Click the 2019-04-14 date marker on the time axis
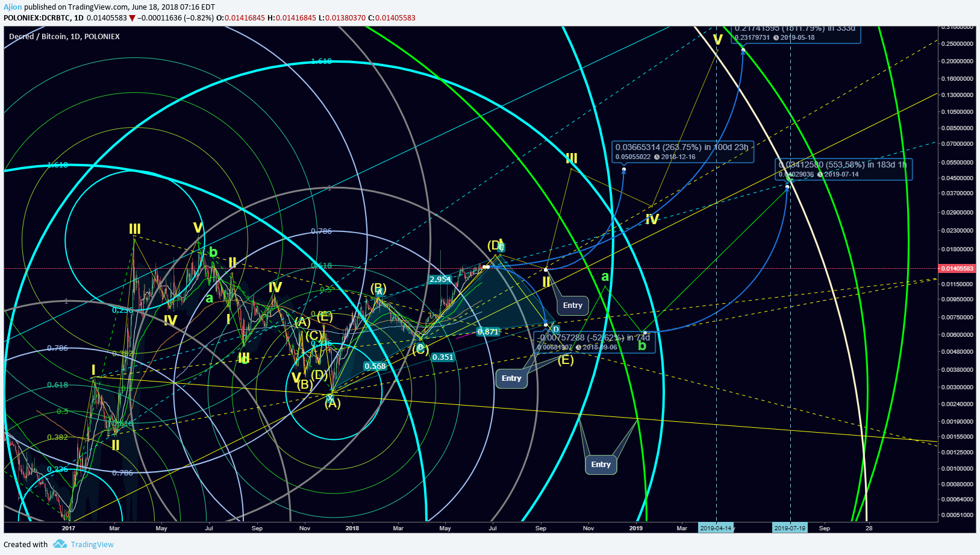This screenshot has height=555, width=980. (x=716, y=528)
